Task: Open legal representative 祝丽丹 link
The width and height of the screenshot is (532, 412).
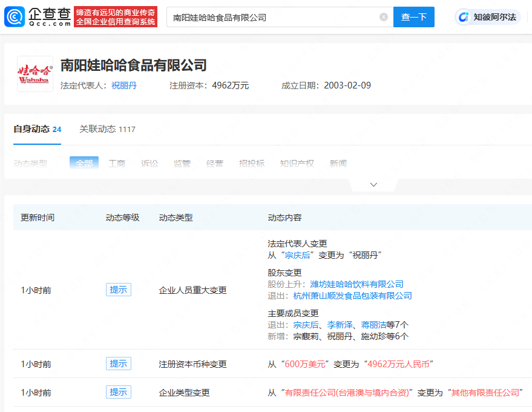Action: pyautogui.click(x=124, y=85)
